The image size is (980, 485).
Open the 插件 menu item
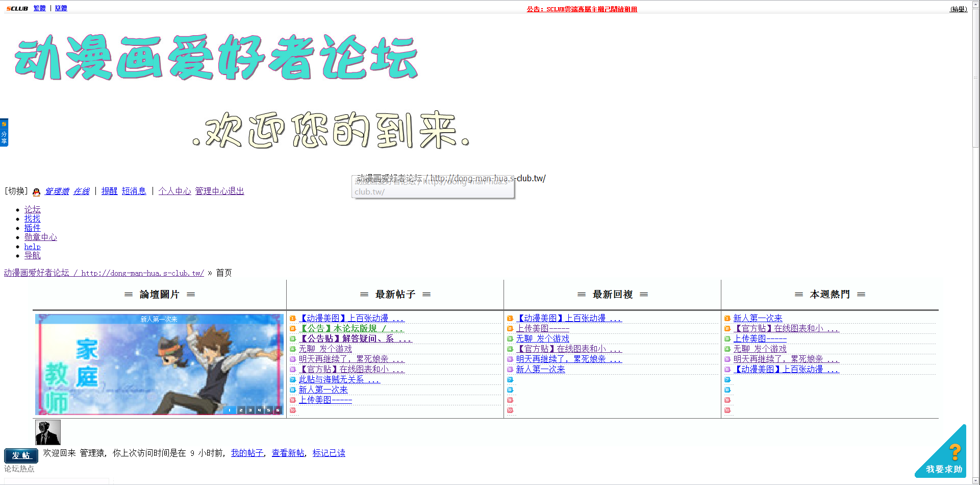(x=33, y=228)
